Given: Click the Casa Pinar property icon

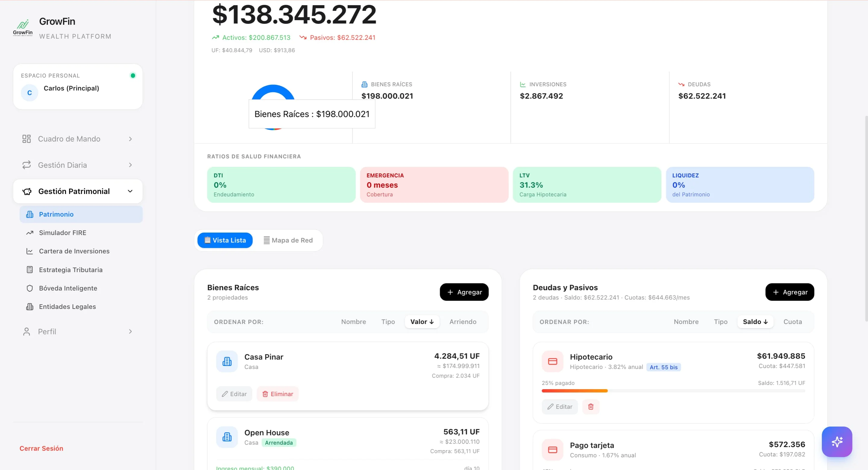Looking at the screenshot, I should pos(227,361).
